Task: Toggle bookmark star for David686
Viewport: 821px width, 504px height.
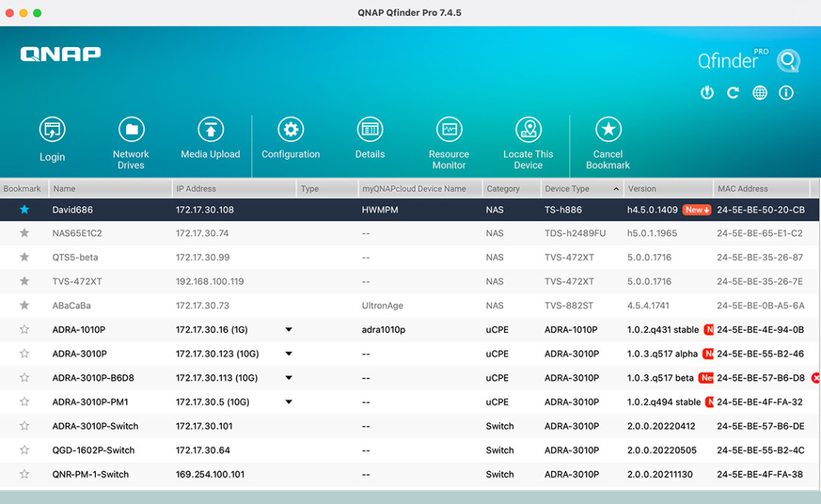Action: (x=24, y=209)
